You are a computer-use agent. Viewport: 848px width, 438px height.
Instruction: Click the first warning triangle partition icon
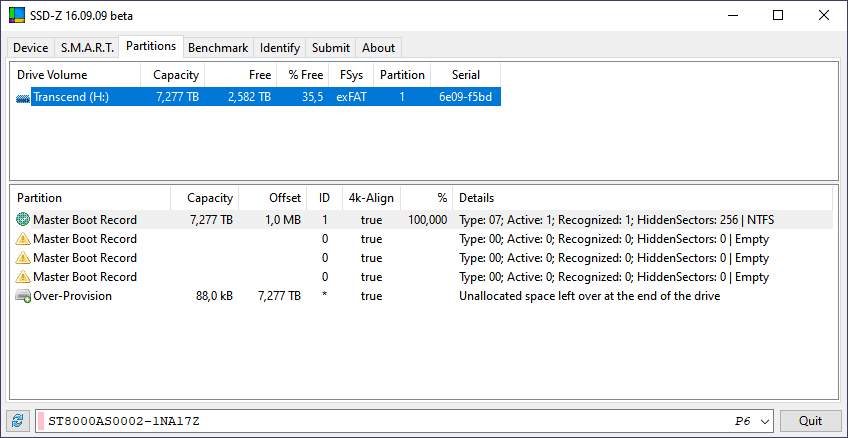pyautogui.click(x=23, y=239)
